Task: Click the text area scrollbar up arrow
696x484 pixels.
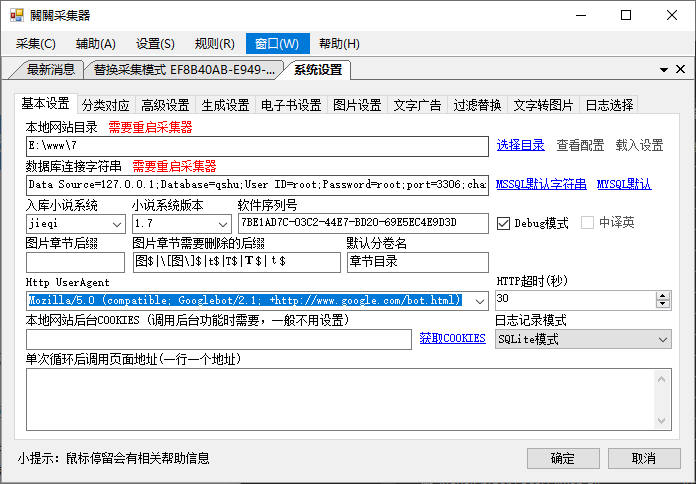Action: coord(661,379)
